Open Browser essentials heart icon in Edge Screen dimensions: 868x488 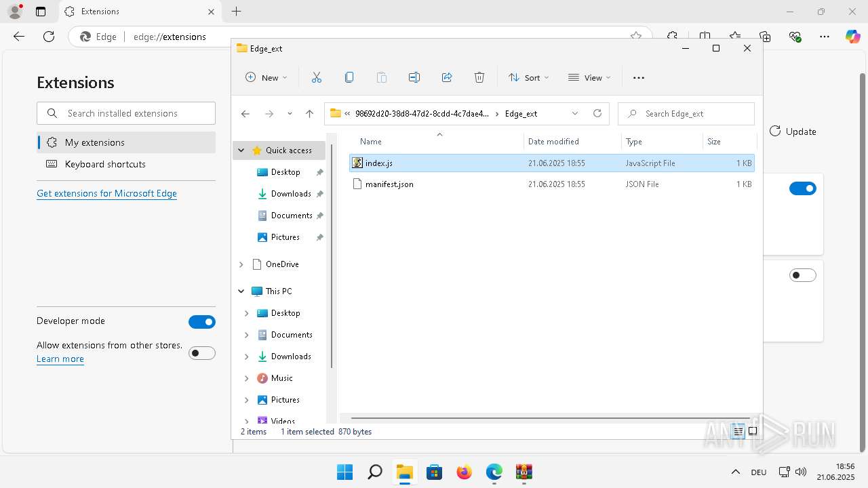[795, 37]
